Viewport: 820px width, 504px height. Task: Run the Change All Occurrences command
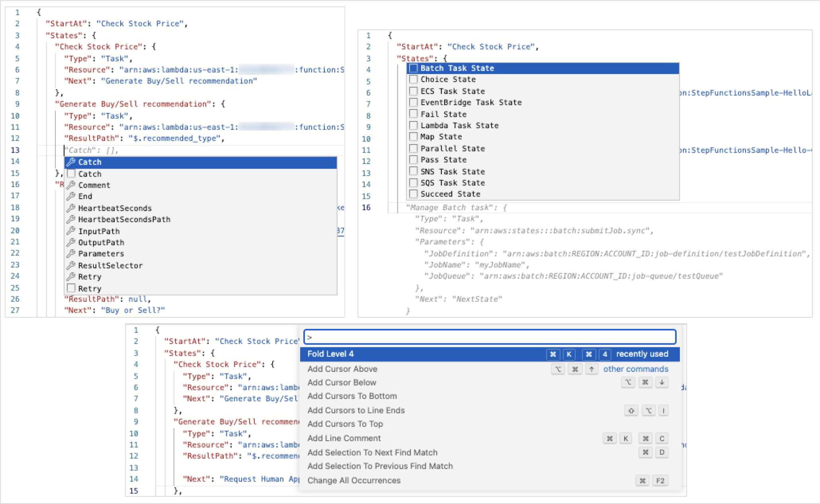[490, 481]
